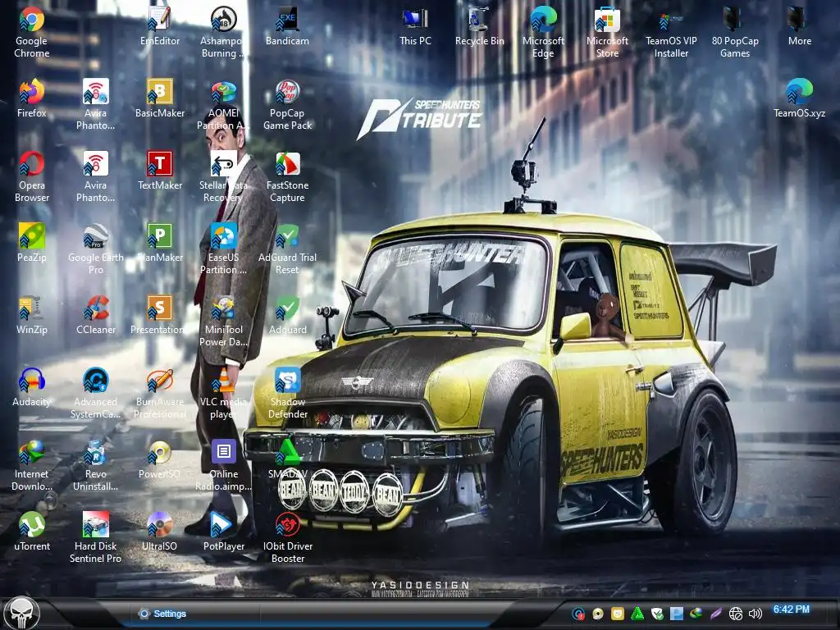This screenshot has height=630, width=840.
Task: Open Online Radio.aimp playlist file
Action: (223, 465)
